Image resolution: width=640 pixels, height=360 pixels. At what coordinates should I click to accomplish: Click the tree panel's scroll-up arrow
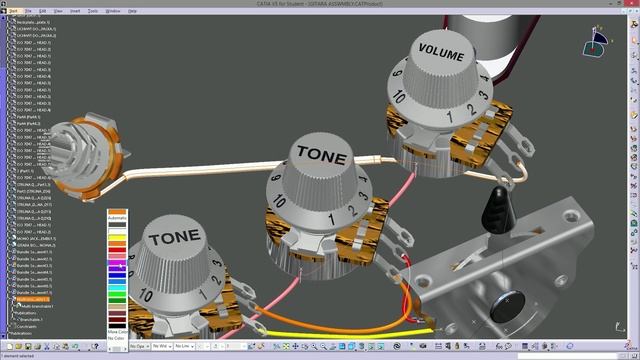[3, 18]
